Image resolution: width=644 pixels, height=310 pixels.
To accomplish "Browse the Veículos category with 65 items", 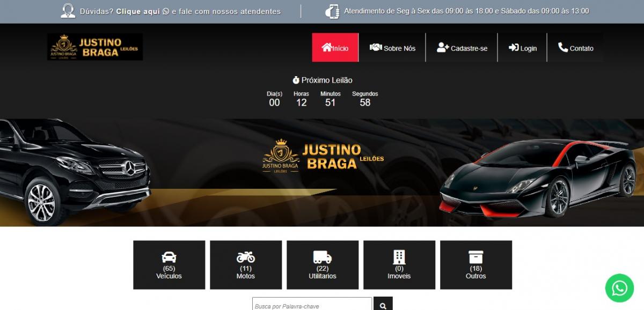I will [169, 265].
